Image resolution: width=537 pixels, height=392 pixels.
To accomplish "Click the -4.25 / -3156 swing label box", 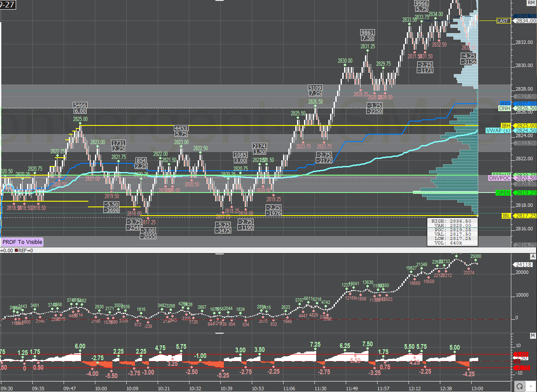I will pyautogui.click(x=469, y=59).
